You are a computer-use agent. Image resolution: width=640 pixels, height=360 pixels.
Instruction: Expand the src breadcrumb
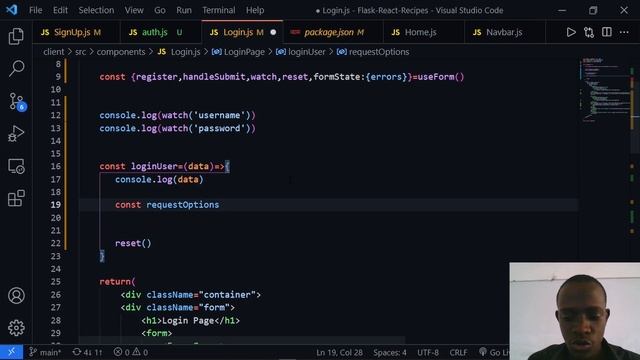[x=80, y=52]
